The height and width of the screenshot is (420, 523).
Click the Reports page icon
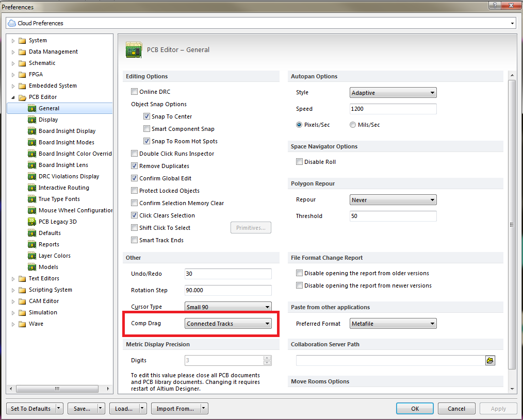click(x=32, y=244)
